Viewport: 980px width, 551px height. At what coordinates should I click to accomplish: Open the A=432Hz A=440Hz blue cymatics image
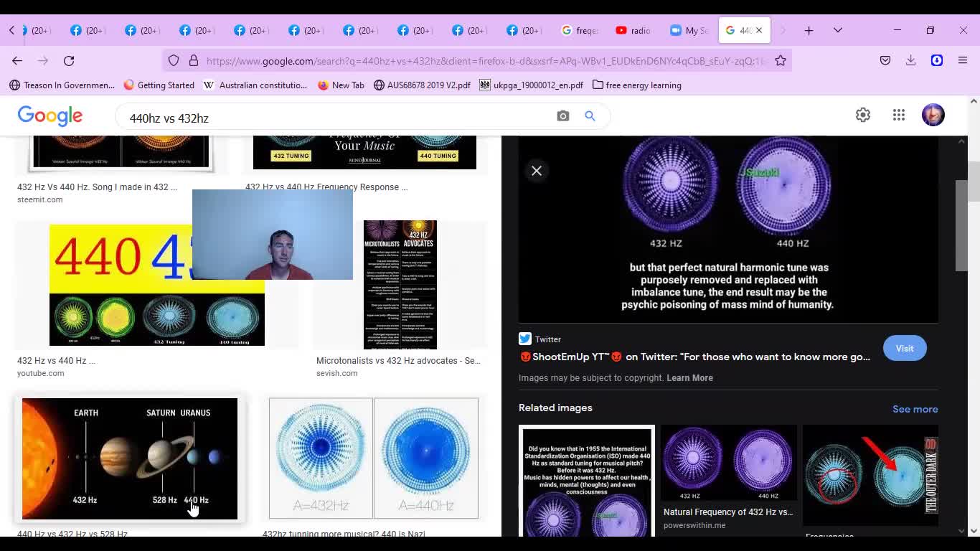pyautogui.click(x=374, y=458)
